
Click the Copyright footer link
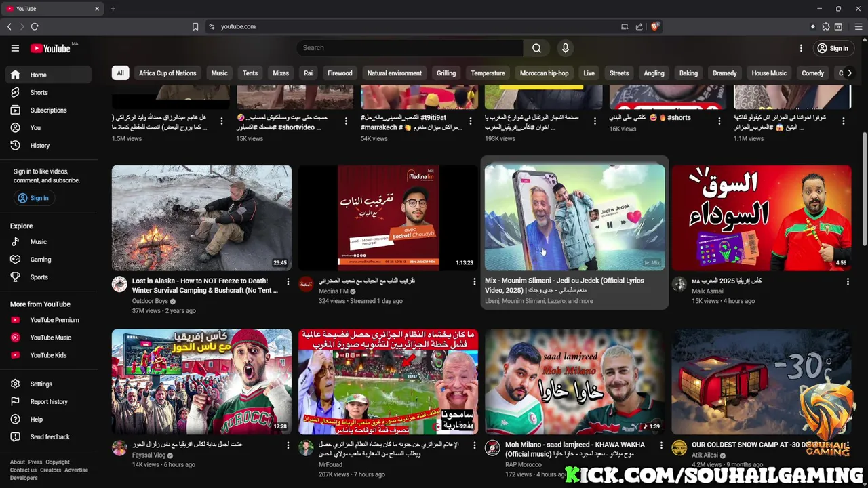click(58, 462)
